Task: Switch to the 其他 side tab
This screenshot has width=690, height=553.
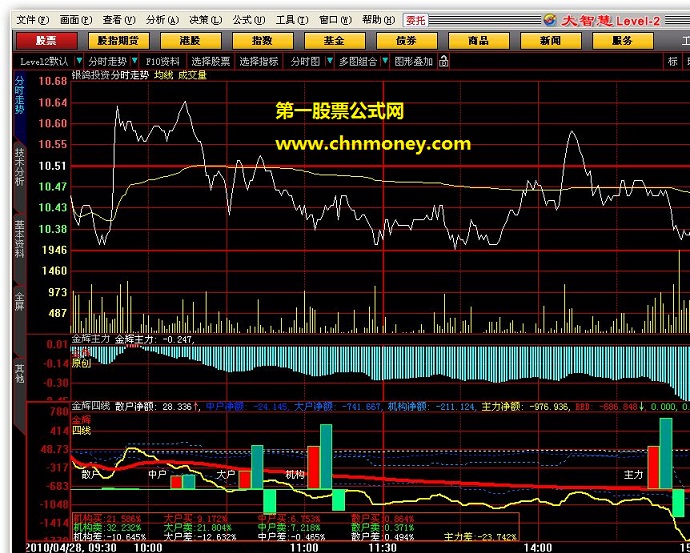Action: [x=20, y=374]
